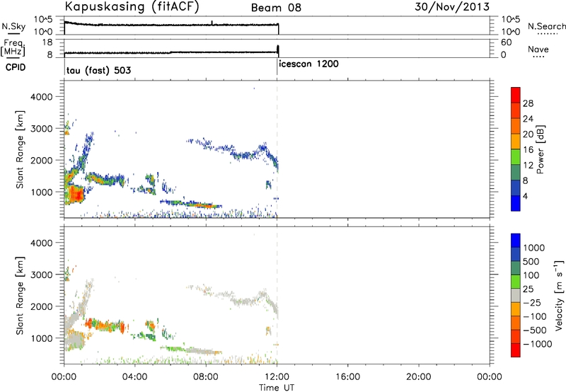This screenshot has height=392, width=566.
Task: Click the 'Time UT' axis title
Action: coord(277,387)
